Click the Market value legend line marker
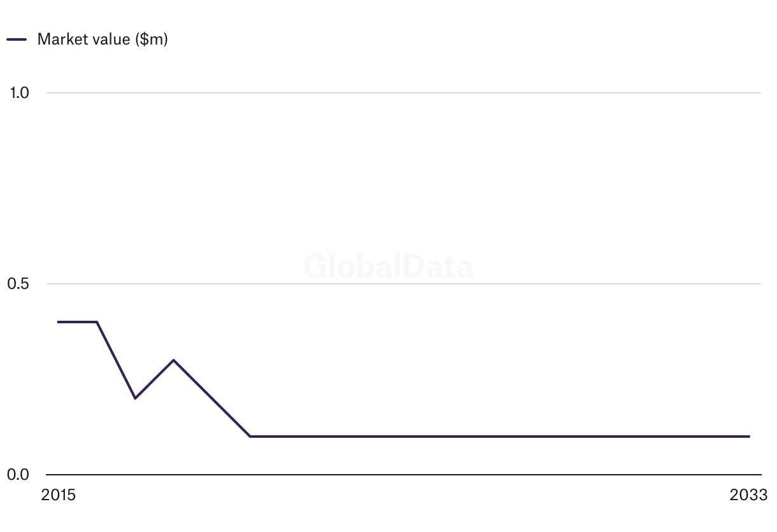 click(x=17, y=39)
